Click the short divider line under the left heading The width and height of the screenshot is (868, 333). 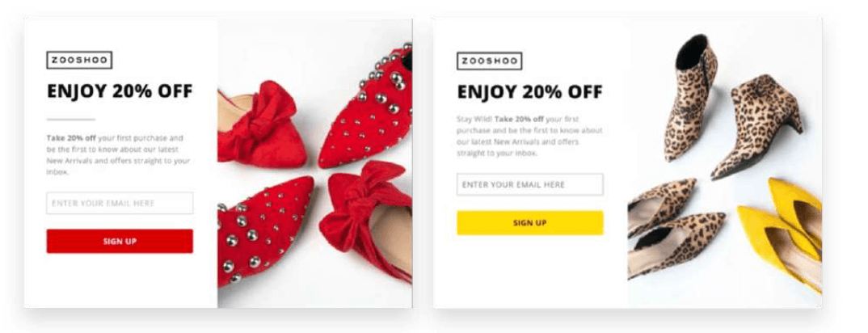(70, 119)
